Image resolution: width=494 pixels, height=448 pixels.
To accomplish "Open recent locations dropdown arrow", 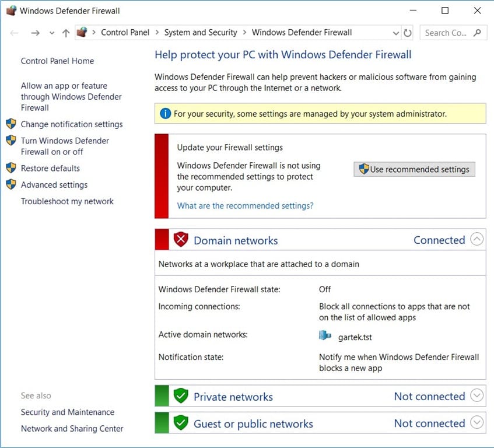I will (x=52, y=33).
